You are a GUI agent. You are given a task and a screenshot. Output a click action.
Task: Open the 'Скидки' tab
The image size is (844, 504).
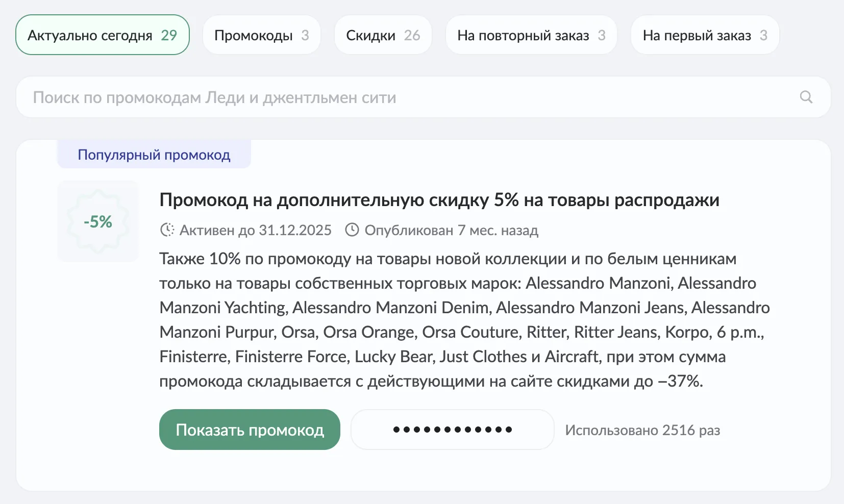coord(383,35)
